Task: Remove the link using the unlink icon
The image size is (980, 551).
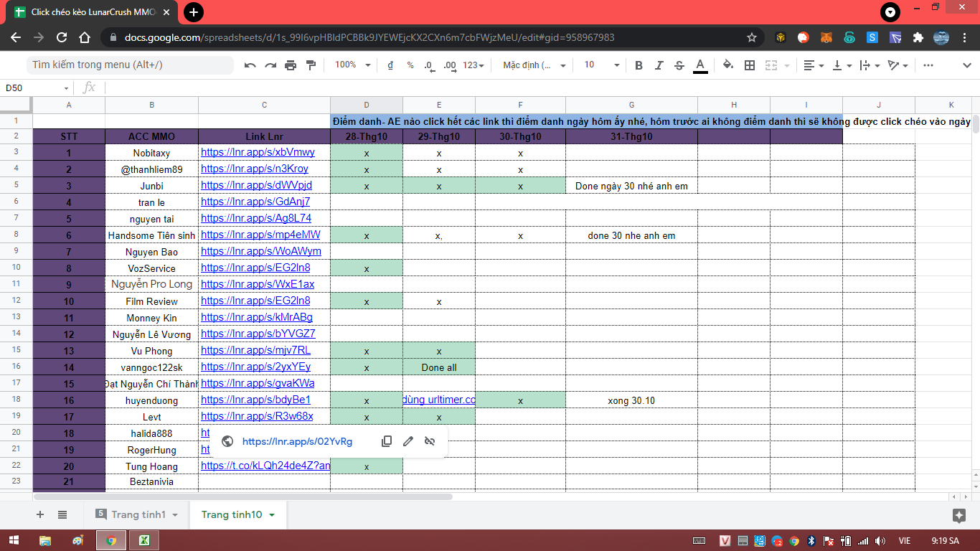Action: [x=430, y=441]
